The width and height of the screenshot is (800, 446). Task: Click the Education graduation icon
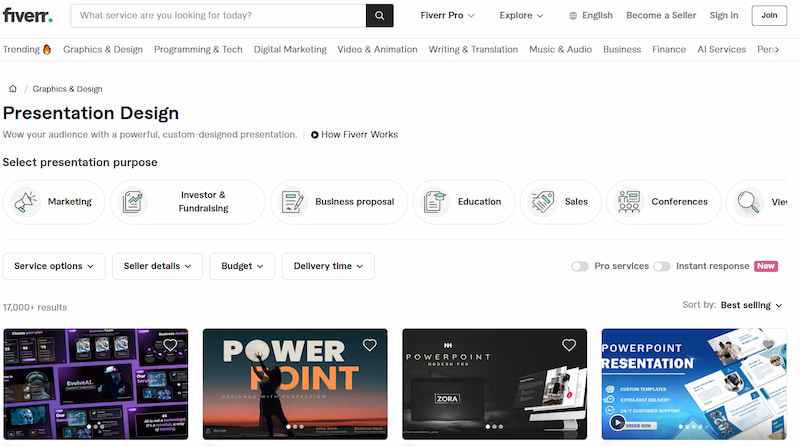[x=435, y=202]
